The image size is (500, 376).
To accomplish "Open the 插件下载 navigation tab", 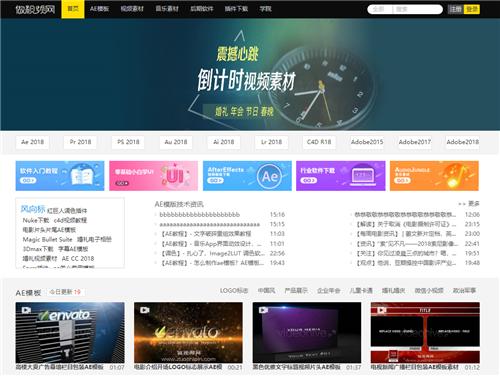I will 236,9.
